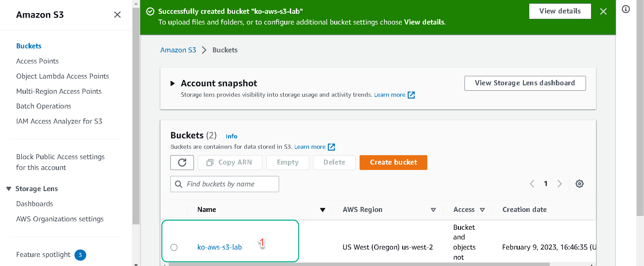Viewport: 644px width, 266px height.
Task: Click the refresh buckets icon button
Action: click(182, 163)
